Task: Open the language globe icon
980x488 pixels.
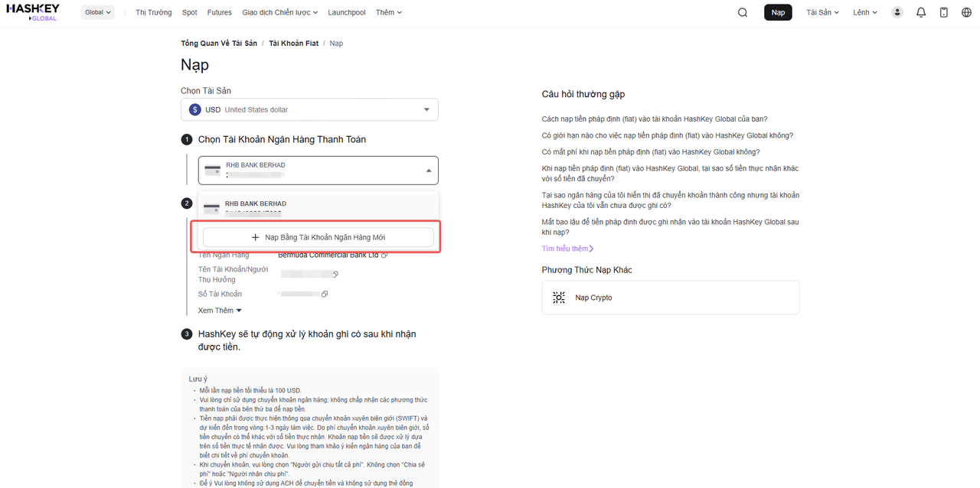Action: pyautogui.click(x=966, y=12)
